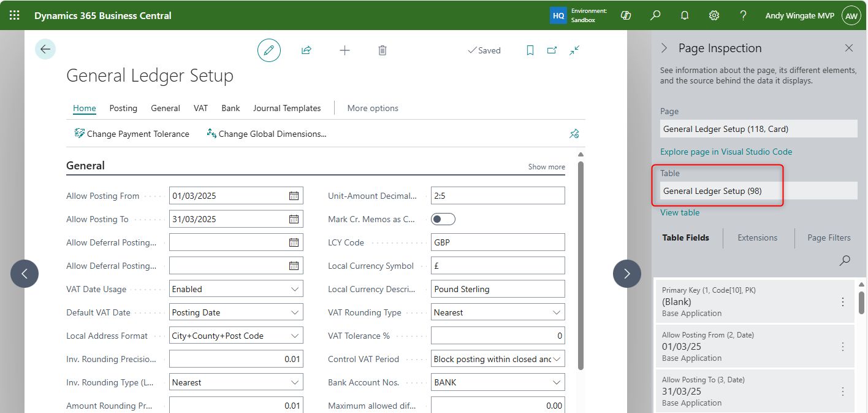Click the plus new record icon
Screen dimensions: 868x413
pos(345,50)
